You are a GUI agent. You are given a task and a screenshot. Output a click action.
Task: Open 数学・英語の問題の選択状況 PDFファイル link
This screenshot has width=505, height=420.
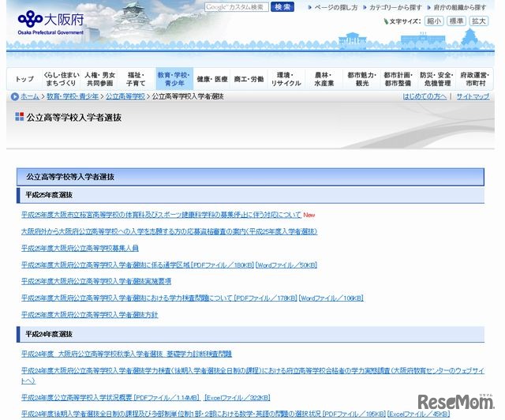pyautogui.click(x=204, y=414)
